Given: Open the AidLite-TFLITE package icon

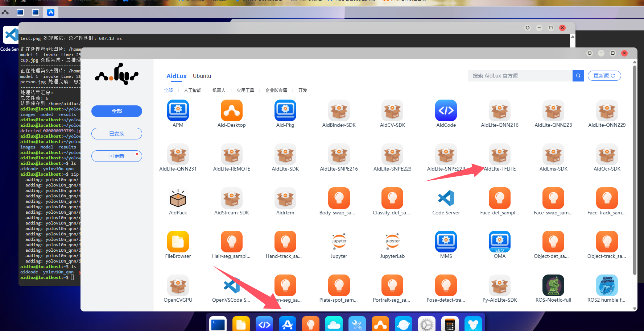Looking at the screenshot, I should pyautogui.click(x=500, y=154).
